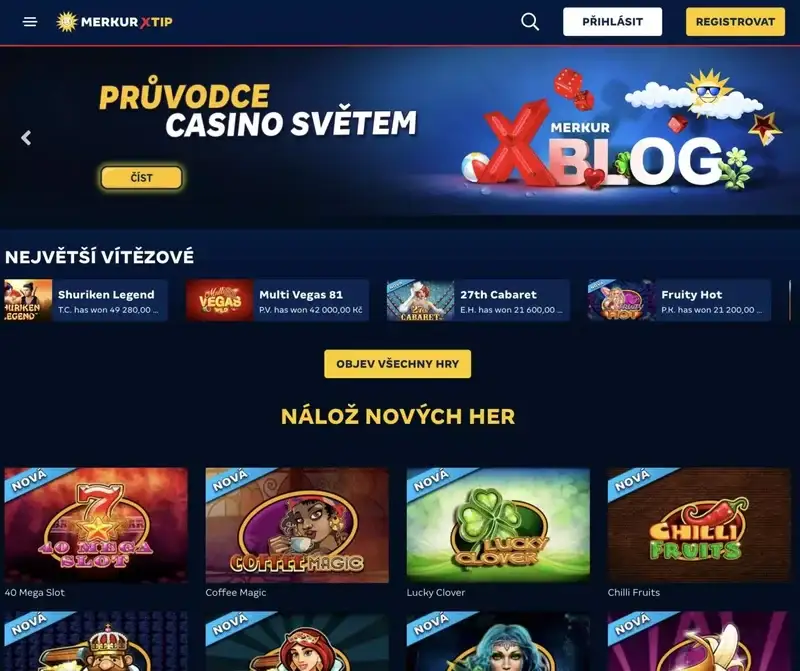Open the 27th Cabaret winner card
Screen dimensions: 800x671
tap(478, 300)
